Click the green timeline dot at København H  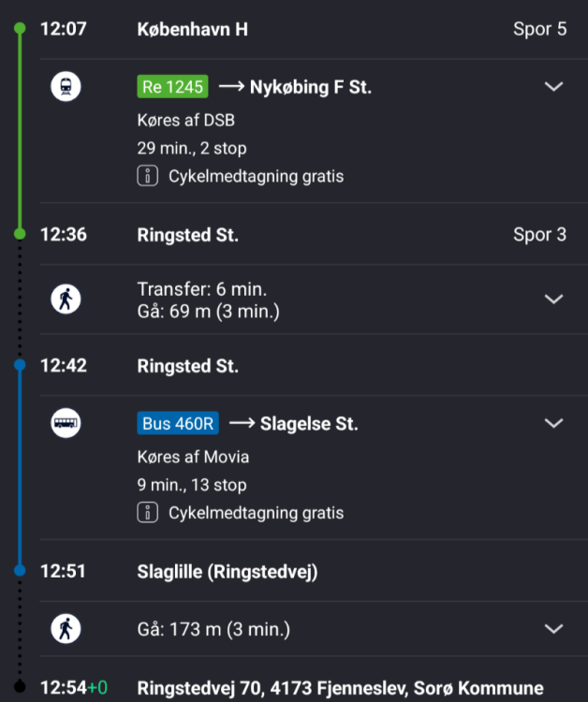pyautogui.click(x=20, y=29)
